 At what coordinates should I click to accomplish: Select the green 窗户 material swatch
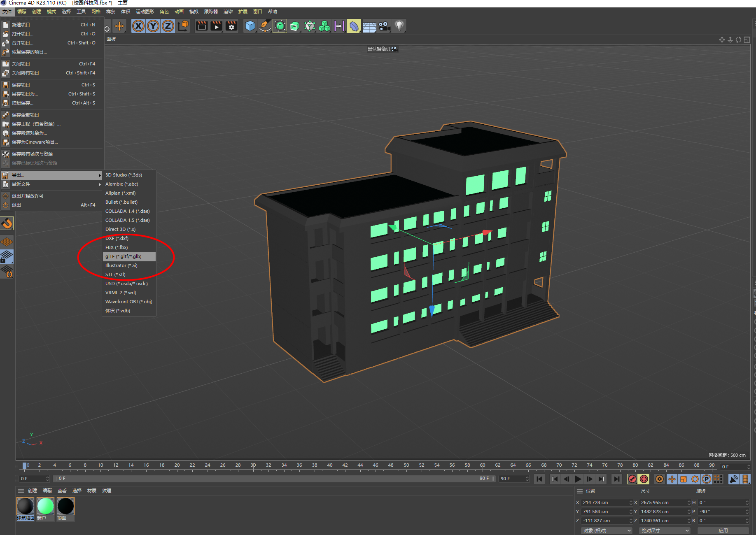[45, 506]
